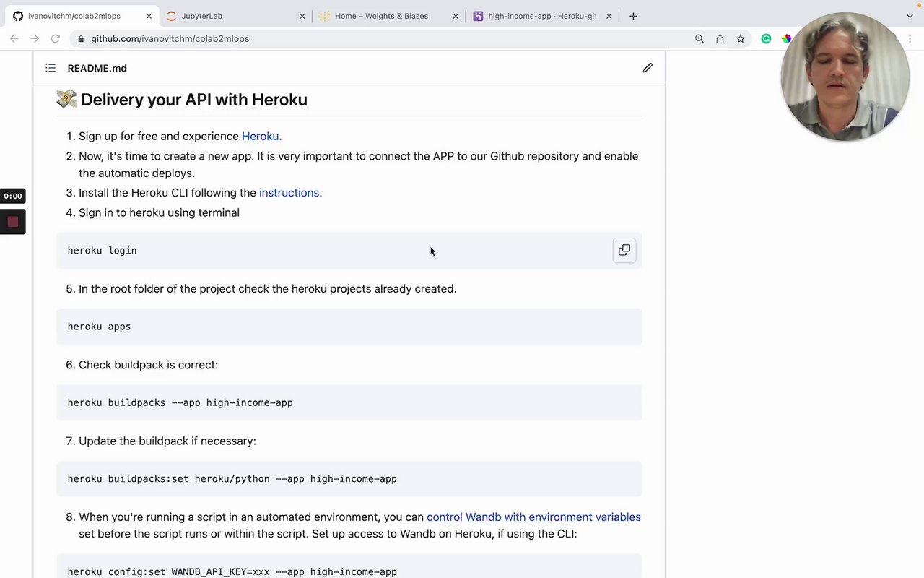924x578 pixels.
Task: Go back to the previous page
Action: [x=14, y=39]
